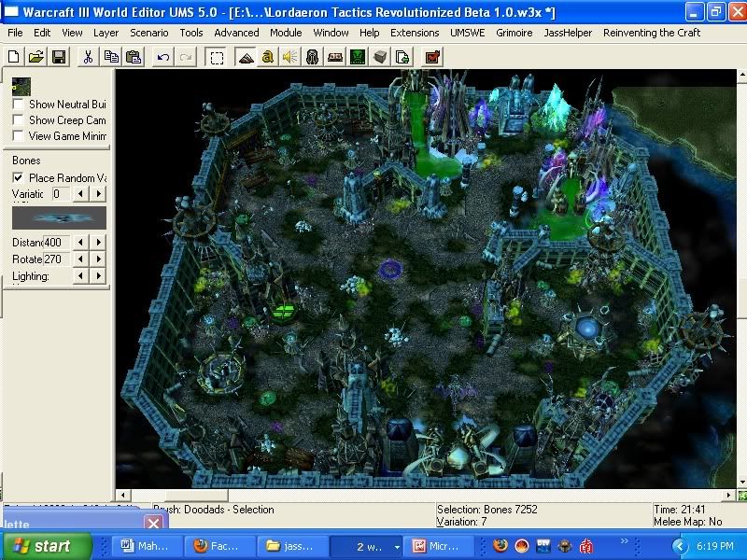Open the Campaign Editor icon
Viewport: 747px width, 560px height.
point(335,57)
